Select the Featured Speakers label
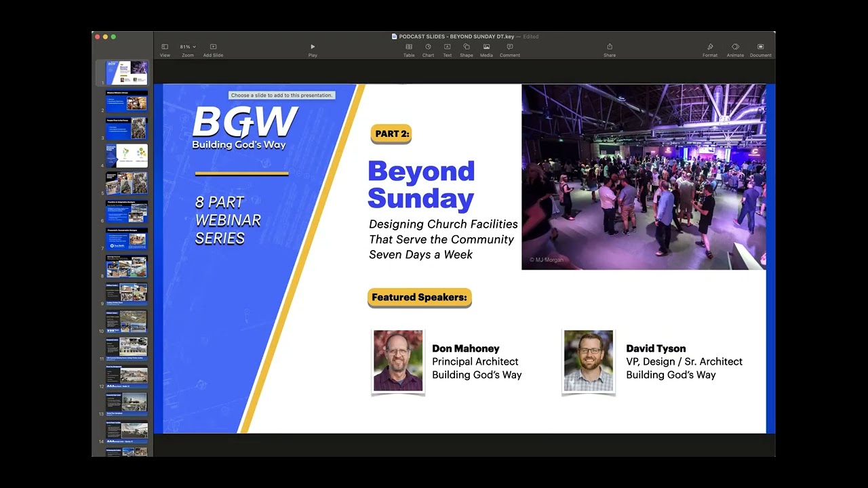Image resolution: width=868 pixels, height=488 pixels. (x=419, y=298)
